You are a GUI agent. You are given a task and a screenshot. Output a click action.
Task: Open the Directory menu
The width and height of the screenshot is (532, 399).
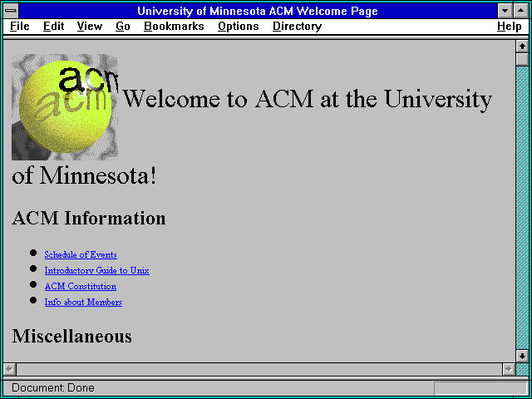(298, 26)
